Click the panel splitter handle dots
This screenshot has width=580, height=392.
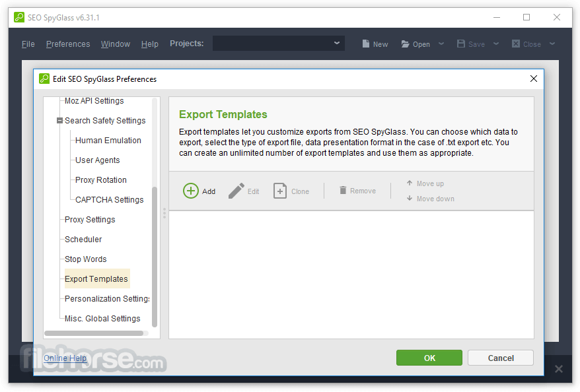click(x=164, y=213)
